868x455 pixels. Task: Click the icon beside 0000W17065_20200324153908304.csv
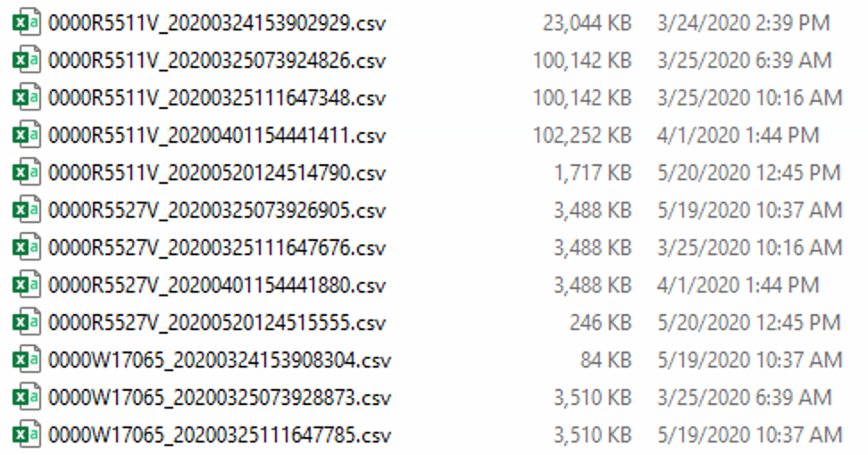[x=26, y=360]
